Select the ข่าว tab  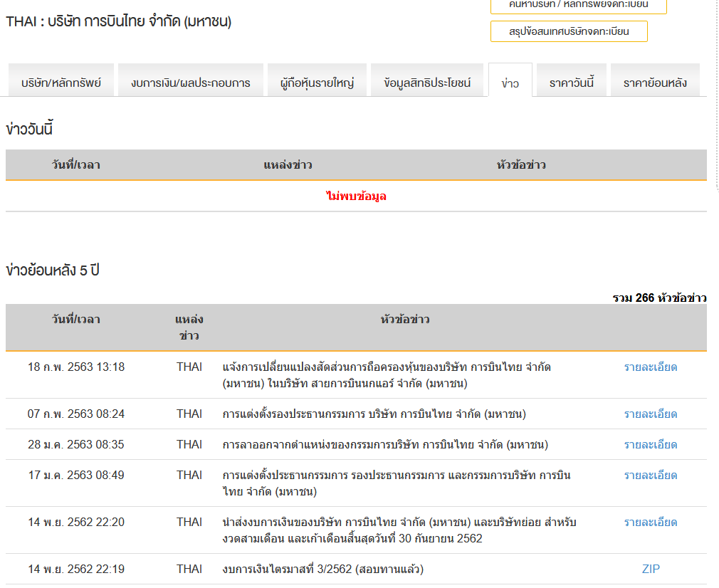(x=510, y=80)
